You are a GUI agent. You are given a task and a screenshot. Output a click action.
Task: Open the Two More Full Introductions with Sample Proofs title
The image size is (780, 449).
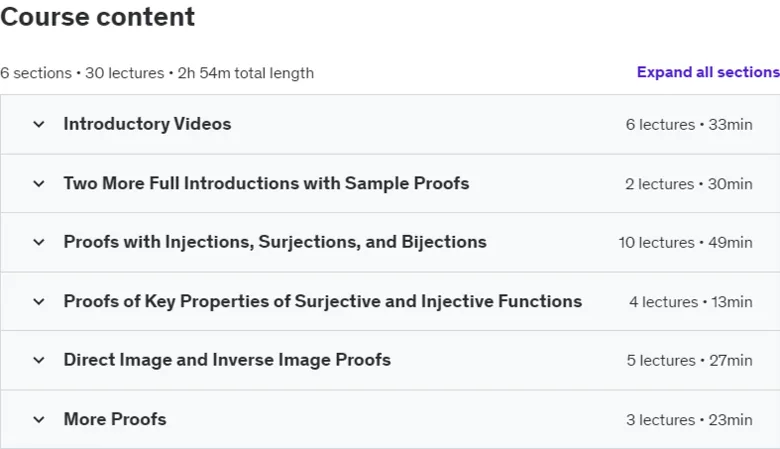point(266,183)
